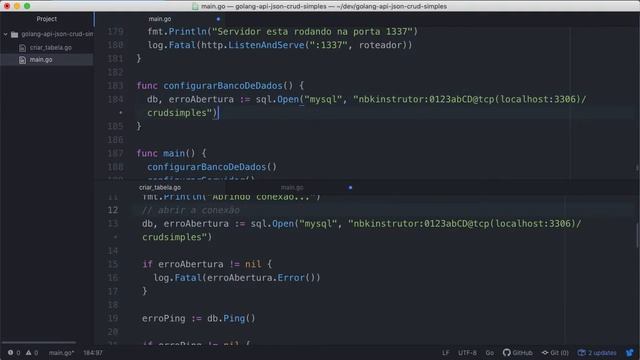Open the 2 updates notification
640x360 pixels.
tap(597, 353)
